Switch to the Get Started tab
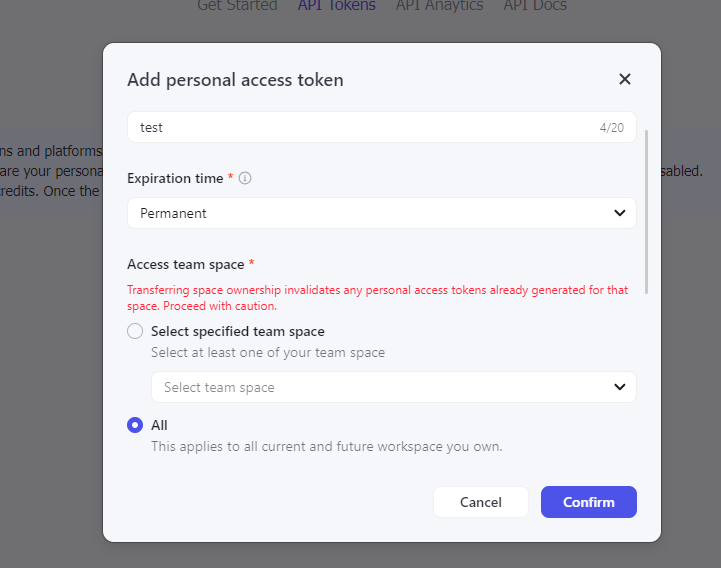The width and height of the screenshot is (721, 568). (237, 6)
